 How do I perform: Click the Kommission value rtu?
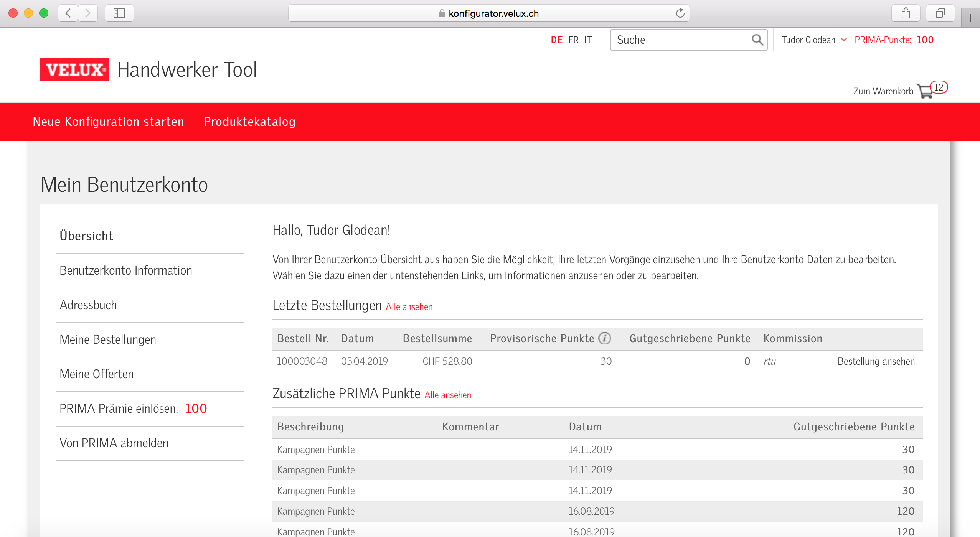pyautogui.click(x=770, y=361)
